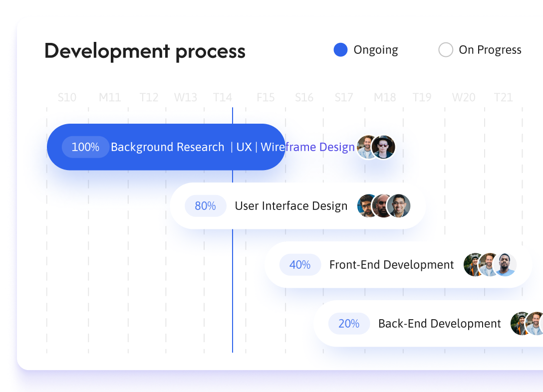Click sunglasses avatar on Wireframe Design task
Image resolution: width=543 pixels, height=392 pixels.
[384, 147]
